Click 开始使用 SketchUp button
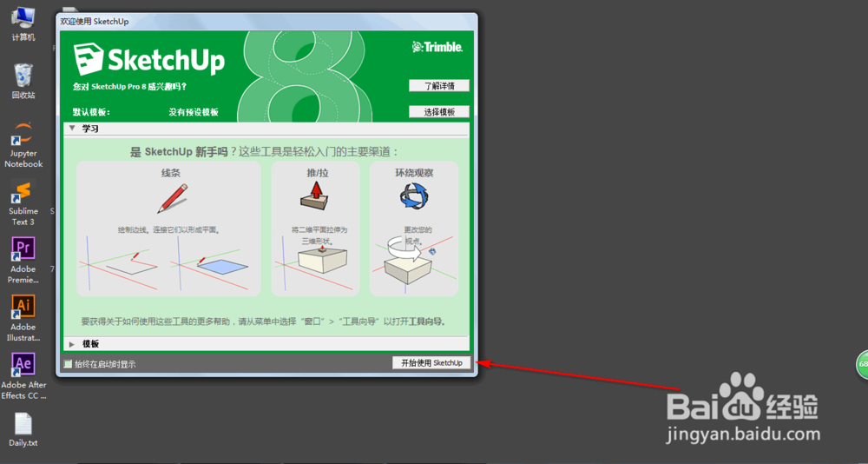Viewport: 868px width, 464px height. 431,363
